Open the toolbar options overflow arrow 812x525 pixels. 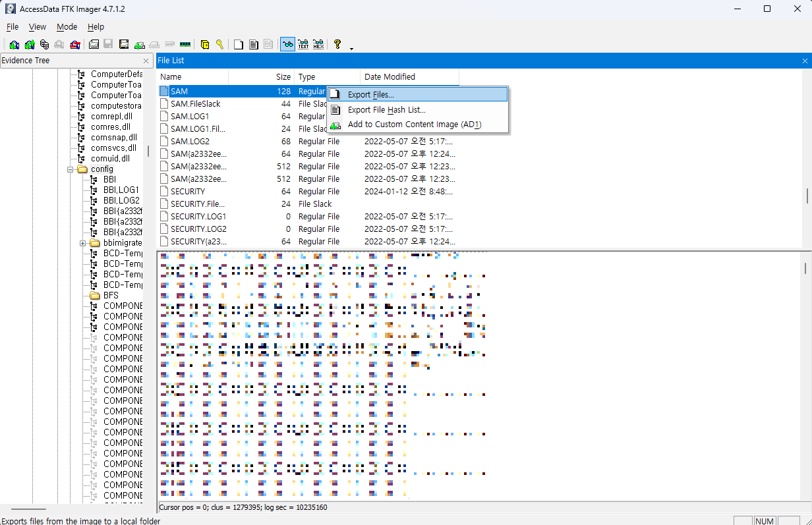351,48
